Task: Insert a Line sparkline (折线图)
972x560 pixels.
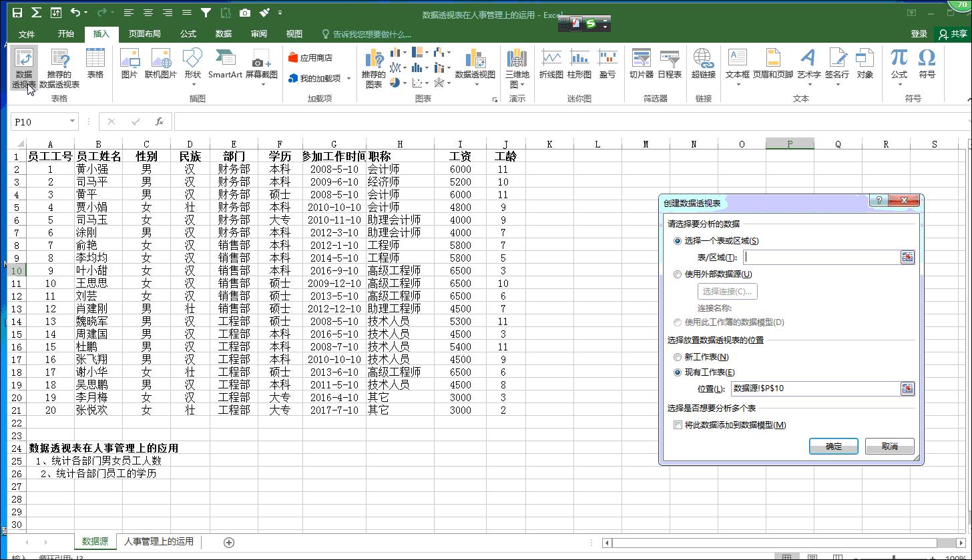Action: click(551, 63)
